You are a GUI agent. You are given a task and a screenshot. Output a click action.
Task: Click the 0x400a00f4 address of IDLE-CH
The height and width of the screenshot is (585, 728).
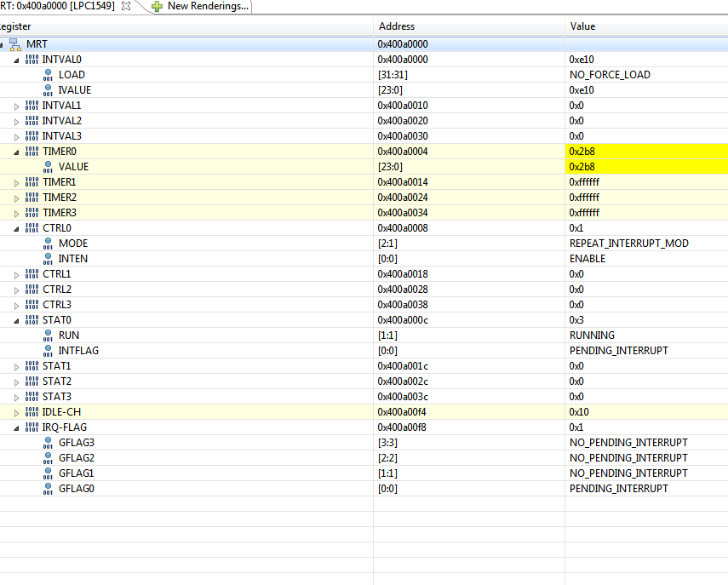pos(402,412)
